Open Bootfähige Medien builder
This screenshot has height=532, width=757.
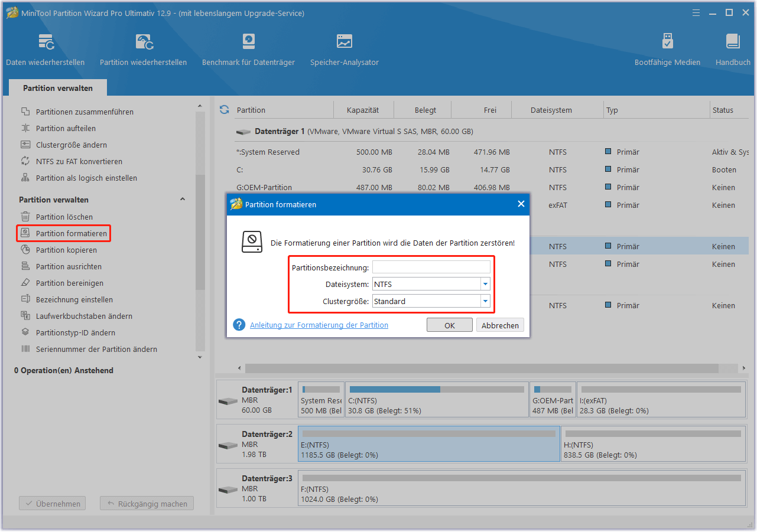[667, 50]
